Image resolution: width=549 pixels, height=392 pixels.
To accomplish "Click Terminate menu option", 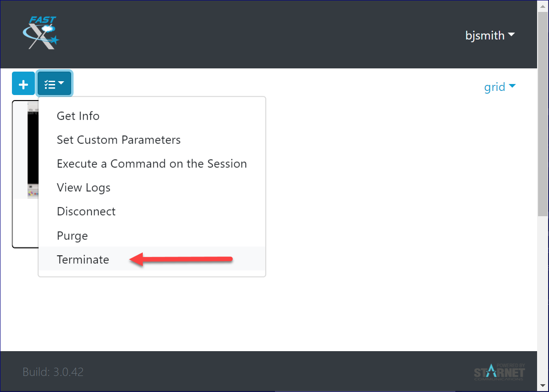I will click(x=83, y=260).
